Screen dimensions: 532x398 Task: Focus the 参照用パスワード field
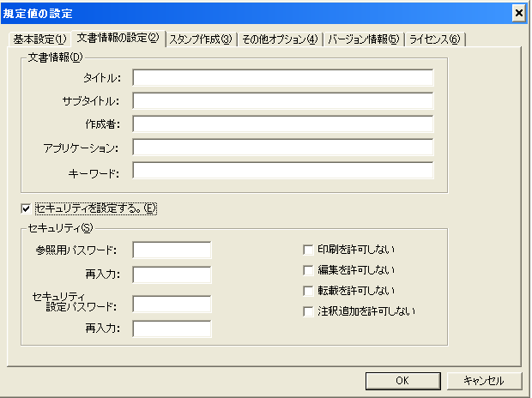(x=172, y=250)
